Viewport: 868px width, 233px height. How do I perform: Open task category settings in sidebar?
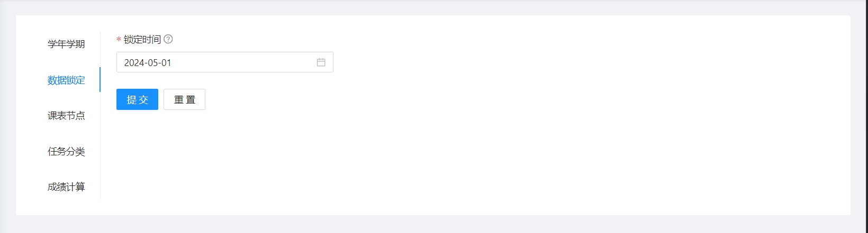coord(66,152)
